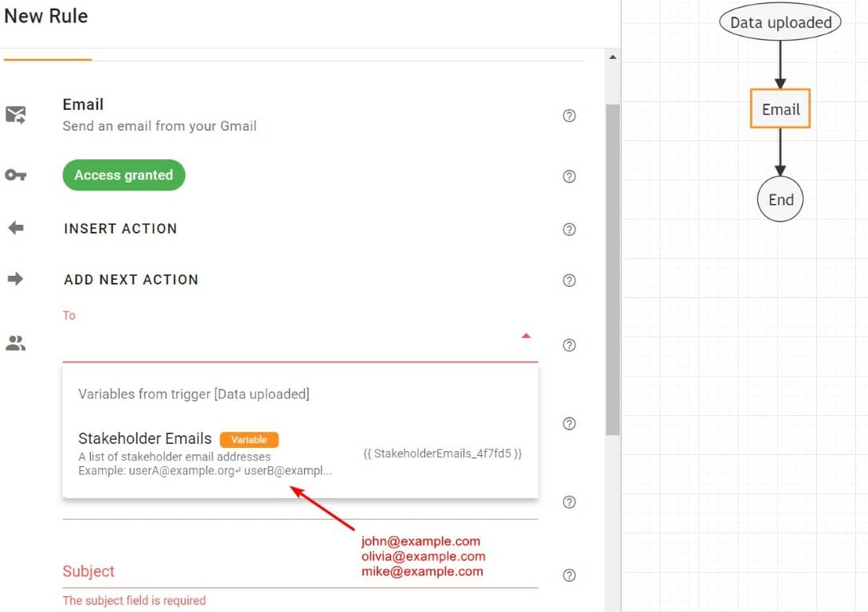868x612 pixels.
Task: Click the panel scrollbar up arrow
Action: coord(612,57)
